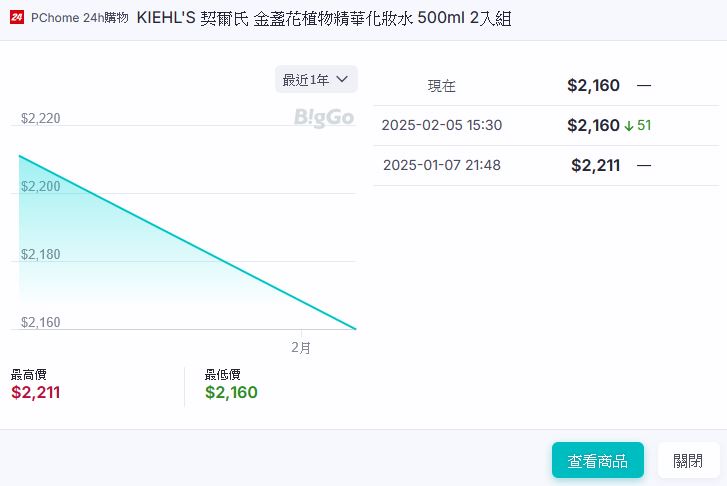Click the chevron beside 最近1年
727x486 pixels.
342,79
